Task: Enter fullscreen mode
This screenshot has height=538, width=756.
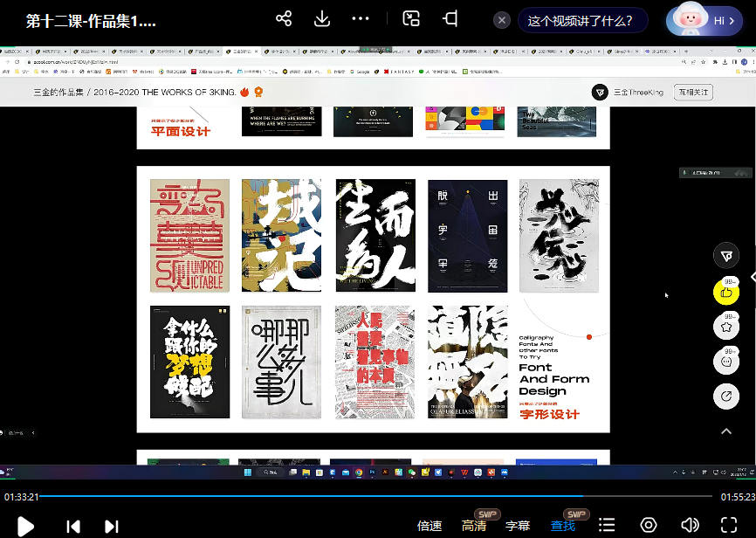Action: pyautogui.click(x=729, y=526)
